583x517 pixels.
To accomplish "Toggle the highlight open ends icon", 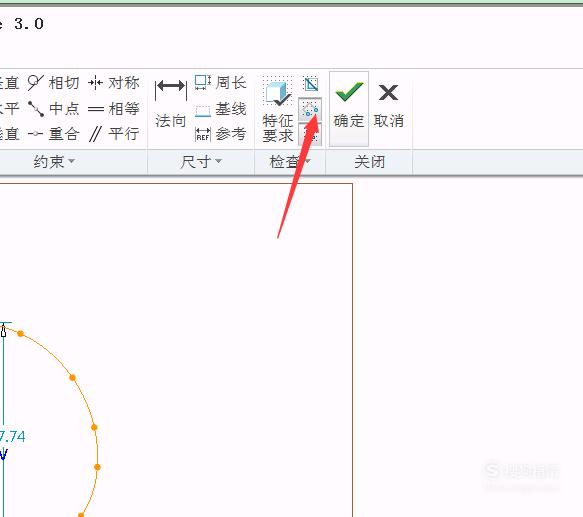I will [310, 110].
